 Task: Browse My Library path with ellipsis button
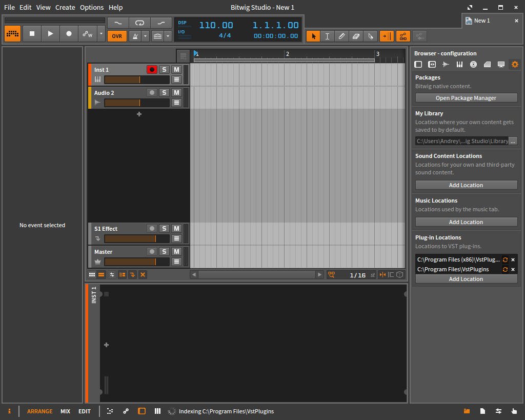pyautogui.click(x=513, y=141)
